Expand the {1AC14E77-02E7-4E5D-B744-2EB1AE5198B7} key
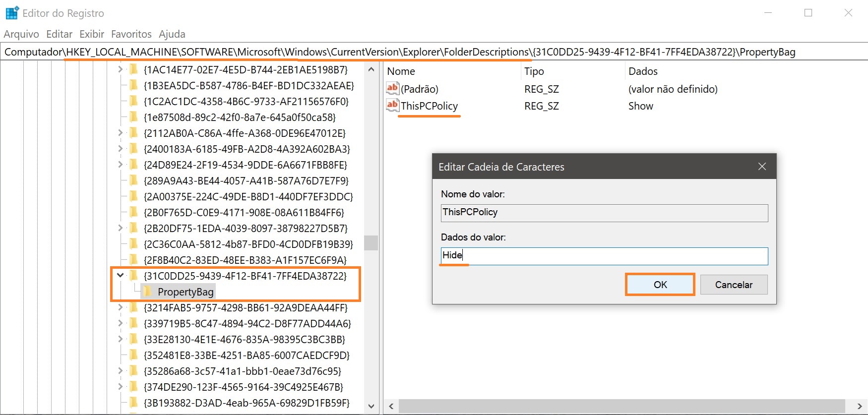Image resolution: width=868 pixels, height=415 pixels. point(120,69)
